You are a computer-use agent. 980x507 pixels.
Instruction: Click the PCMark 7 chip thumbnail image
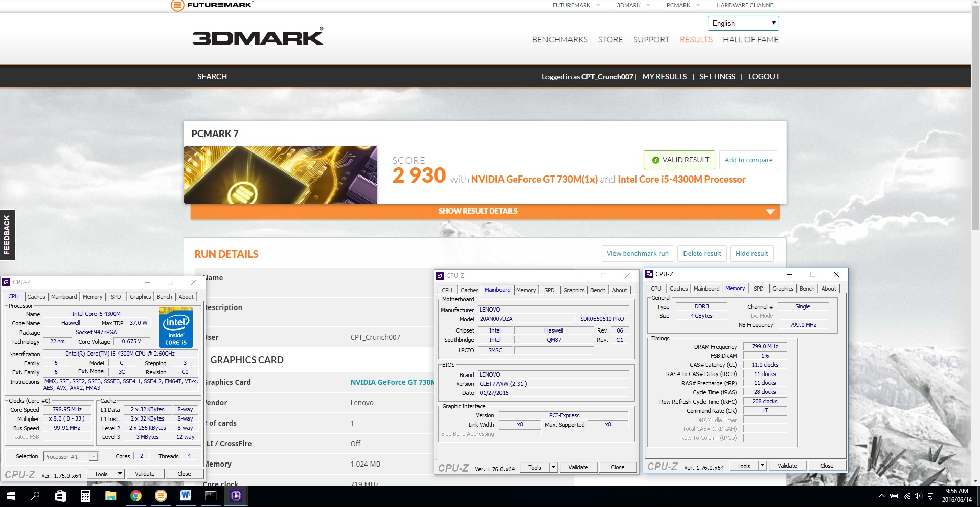point(280,175)
